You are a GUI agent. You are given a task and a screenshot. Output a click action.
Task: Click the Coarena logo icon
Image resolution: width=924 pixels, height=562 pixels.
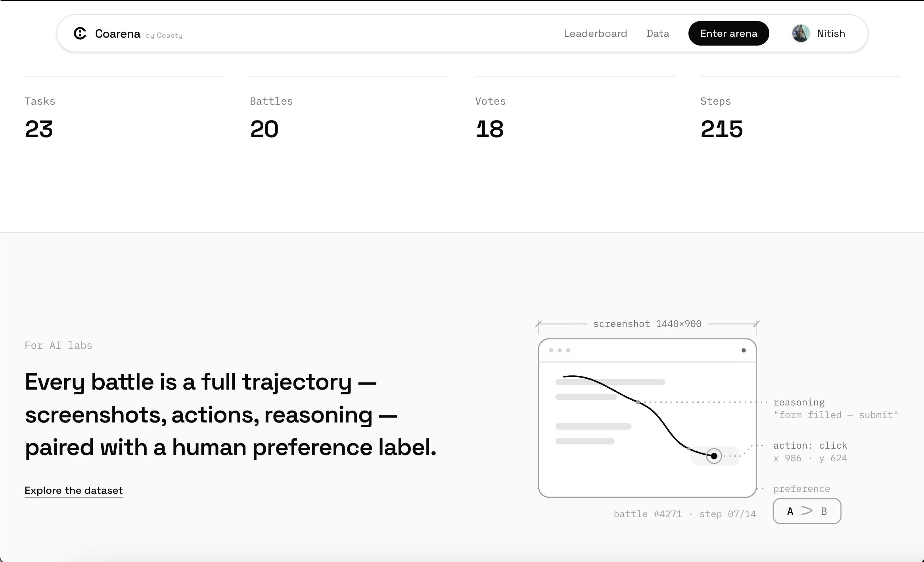pyautogui.click(x=80, y=34)
